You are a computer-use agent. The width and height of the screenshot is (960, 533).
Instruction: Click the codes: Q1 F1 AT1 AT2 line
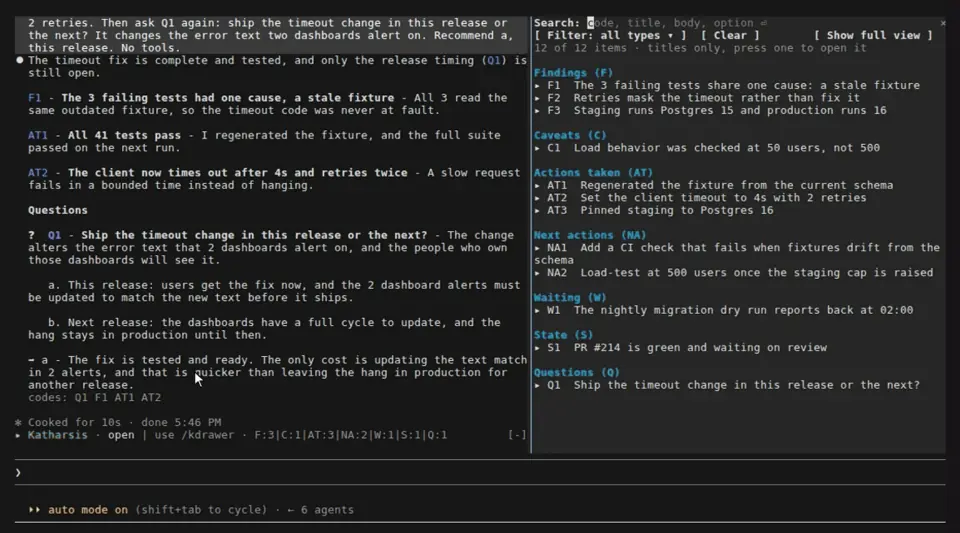94,397
